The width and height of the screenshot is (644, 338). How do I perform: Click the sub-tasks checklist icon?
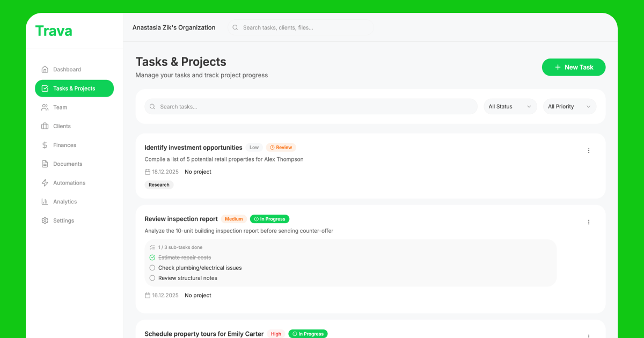[152, 247]
